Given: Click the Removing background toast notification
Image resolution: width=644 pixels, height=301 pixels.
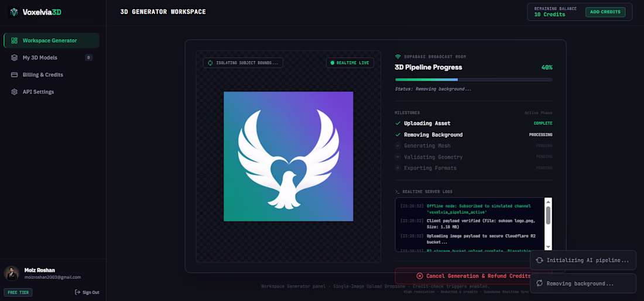Looking at the screenshot, I should point(583,283).
